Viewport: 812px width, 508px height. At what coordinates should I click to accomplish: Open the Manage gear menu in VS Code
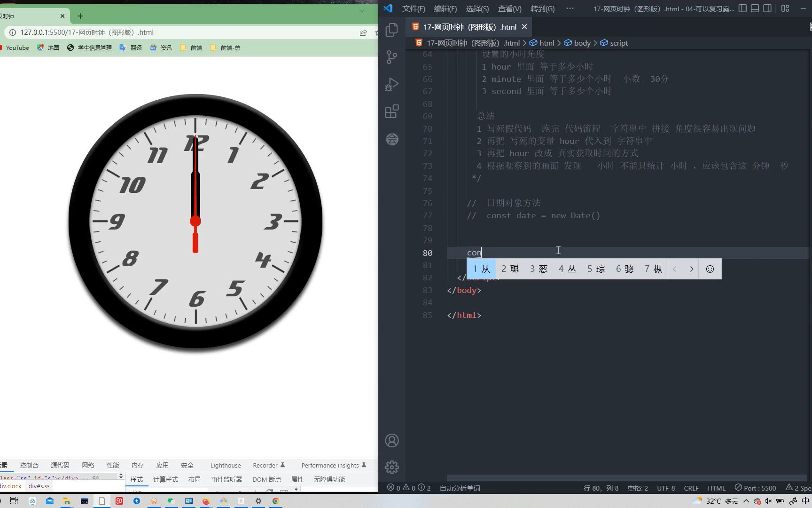click(392, 467)
